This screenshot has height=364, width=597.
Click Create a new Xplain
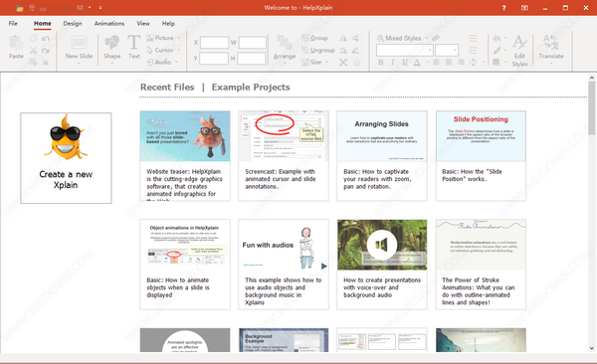coord(66,157)
